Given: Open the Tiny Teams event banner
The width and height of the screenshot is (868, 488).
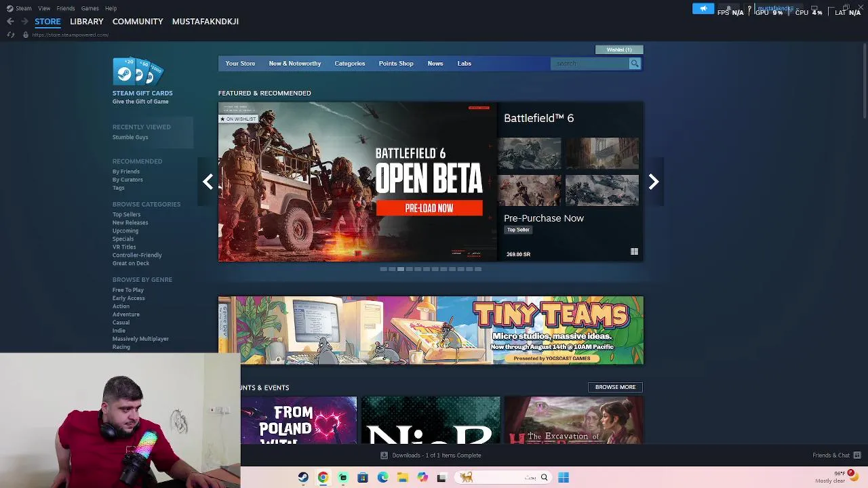Looking at the screenshot, I should point(431,330).
